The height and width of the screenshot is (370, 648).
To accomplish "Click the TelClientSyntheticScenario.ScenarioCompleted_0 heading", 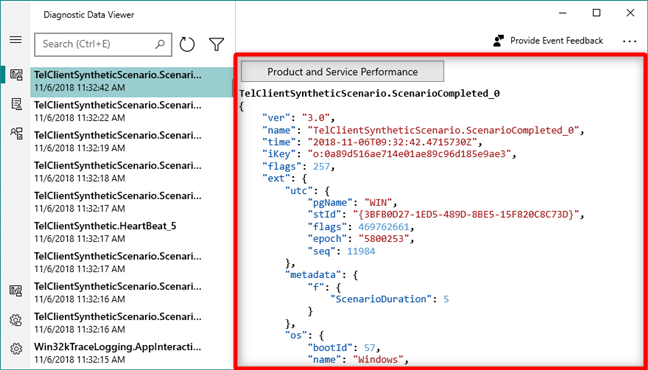I will (x=369, y=94).
